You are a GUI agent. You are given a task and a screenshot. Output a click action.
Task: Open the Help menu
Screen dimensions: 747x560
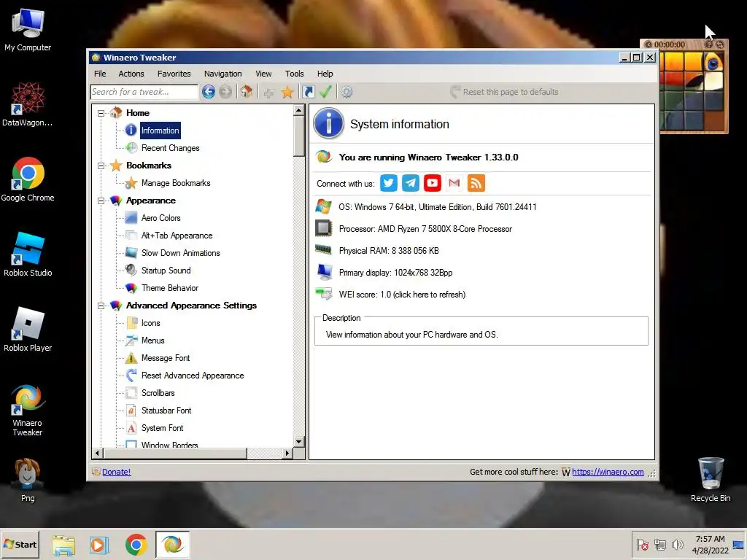click(x=325, y=74)
